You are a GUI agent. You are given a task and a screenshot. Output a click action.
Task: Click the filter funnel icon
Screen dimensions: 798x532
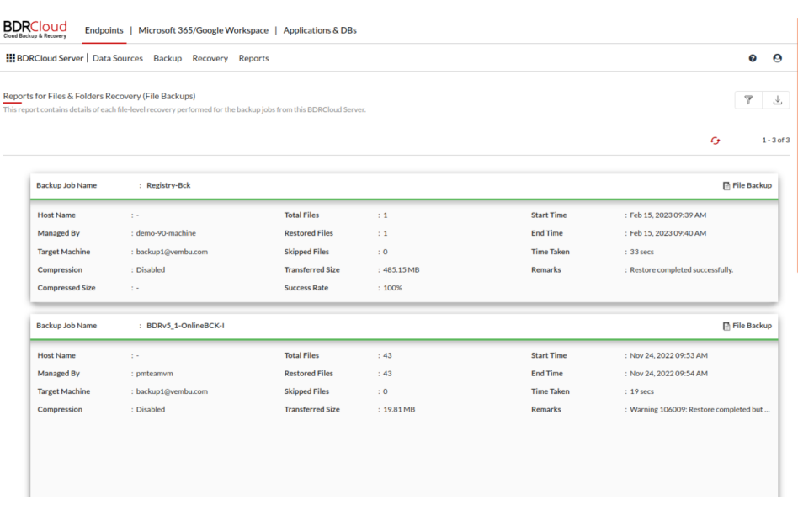coord(748,100)
